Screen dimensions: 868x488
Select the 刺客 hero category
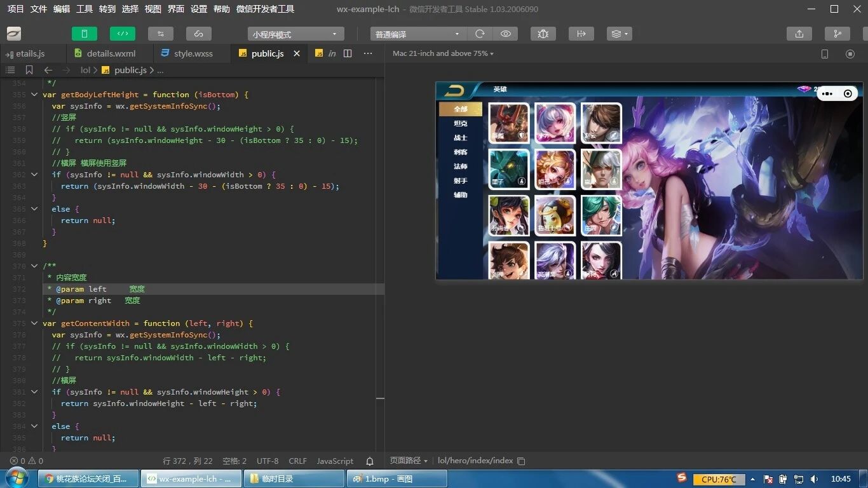[461, 152]
